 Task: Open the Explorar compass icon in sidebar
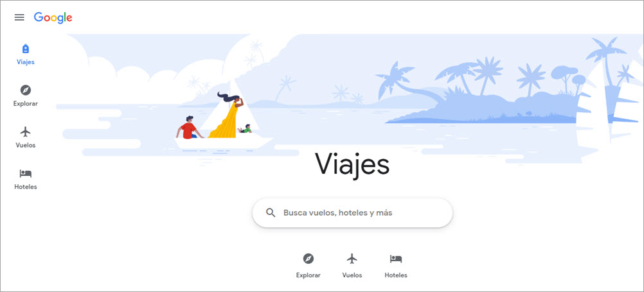[26, 90]
